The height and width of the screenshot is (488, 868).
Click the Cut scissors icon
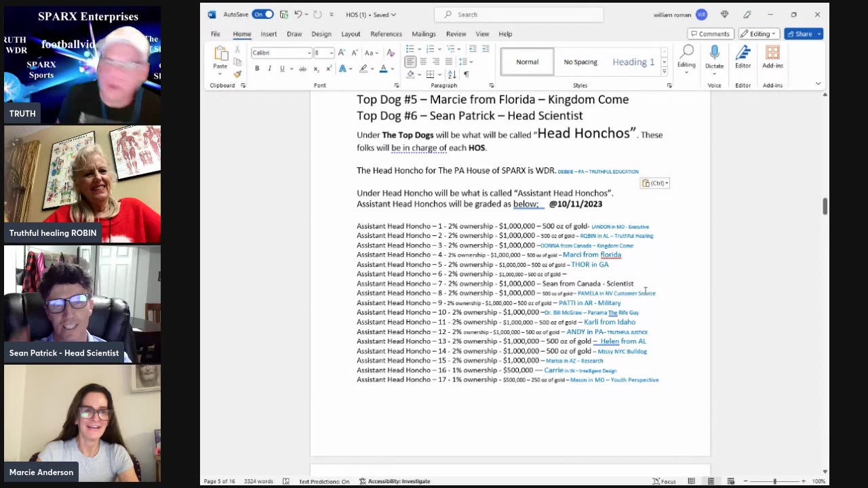237,51
